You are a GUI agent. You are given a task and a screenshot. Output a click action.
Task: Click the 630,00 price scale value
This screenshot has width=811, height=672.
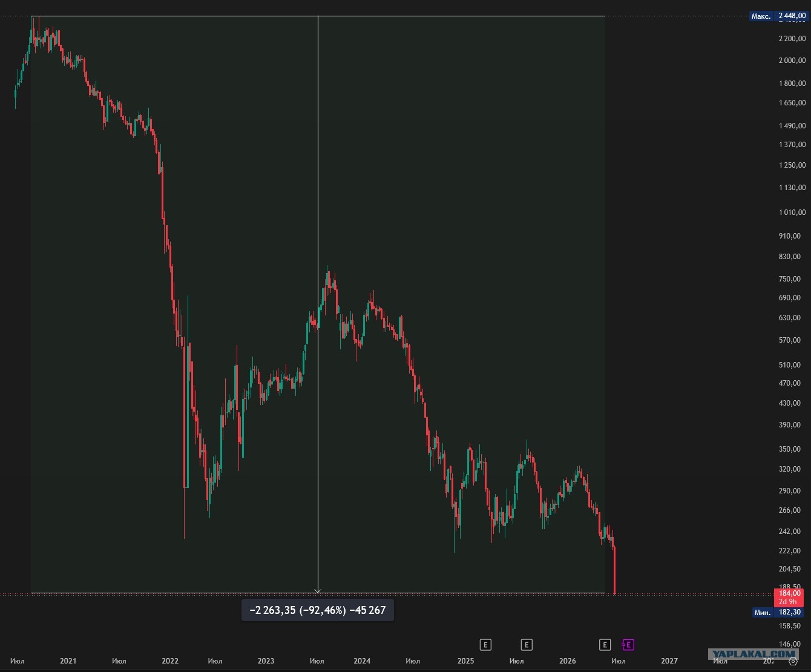(790, 318)
